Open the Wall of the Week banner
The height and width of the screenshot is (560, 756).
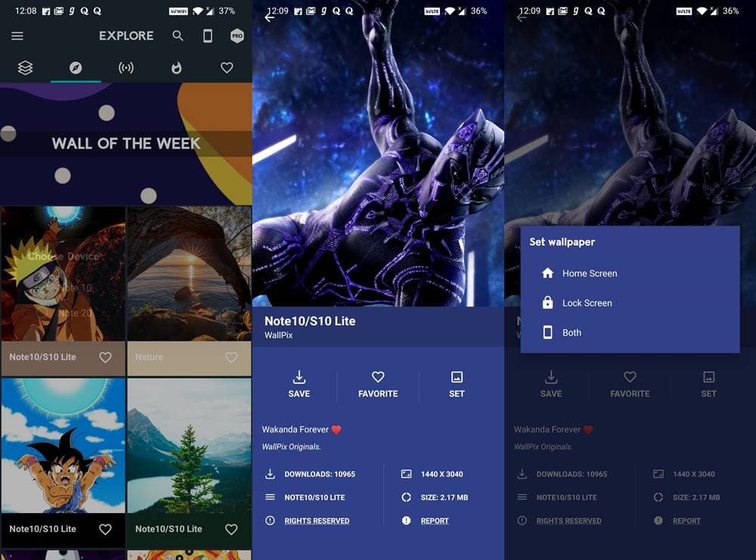pyautogui.click(x=125, y=144)
